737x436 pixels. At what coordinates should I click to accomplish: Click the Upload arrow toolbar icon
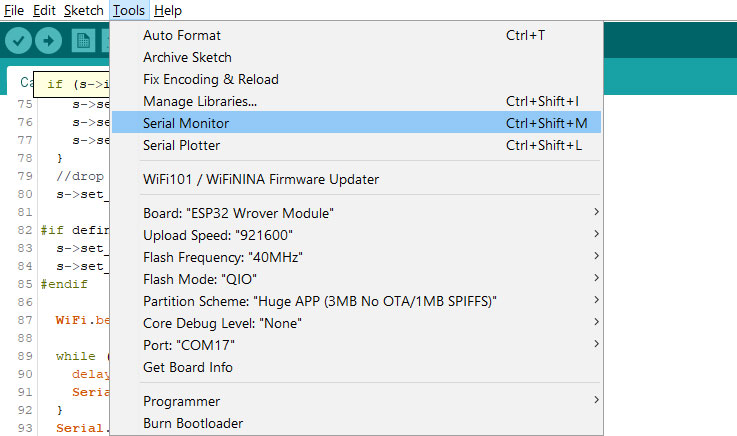point(48,40)
